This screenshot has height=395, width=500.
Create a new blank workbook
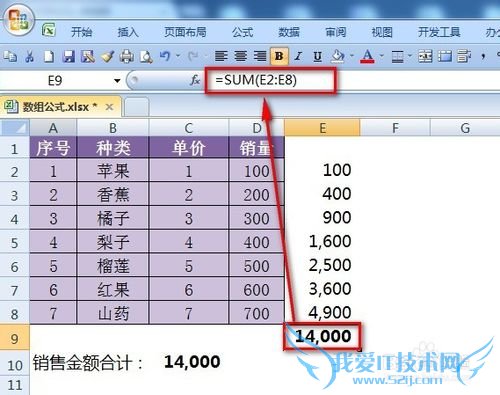click(49, 57)
